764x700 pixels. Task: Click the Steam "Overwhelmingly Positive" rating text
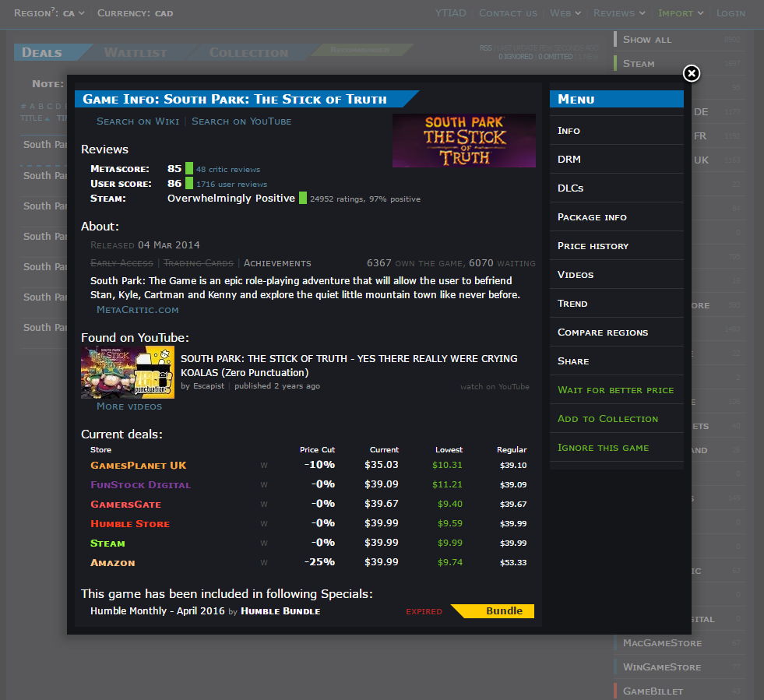click(x=231, y=199)
